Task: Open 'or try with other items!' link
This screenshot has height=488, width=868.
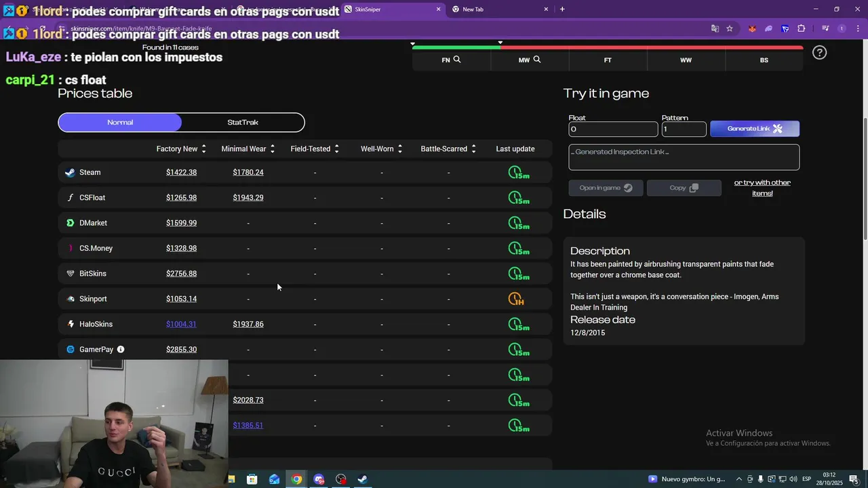Action: point(762,188)
